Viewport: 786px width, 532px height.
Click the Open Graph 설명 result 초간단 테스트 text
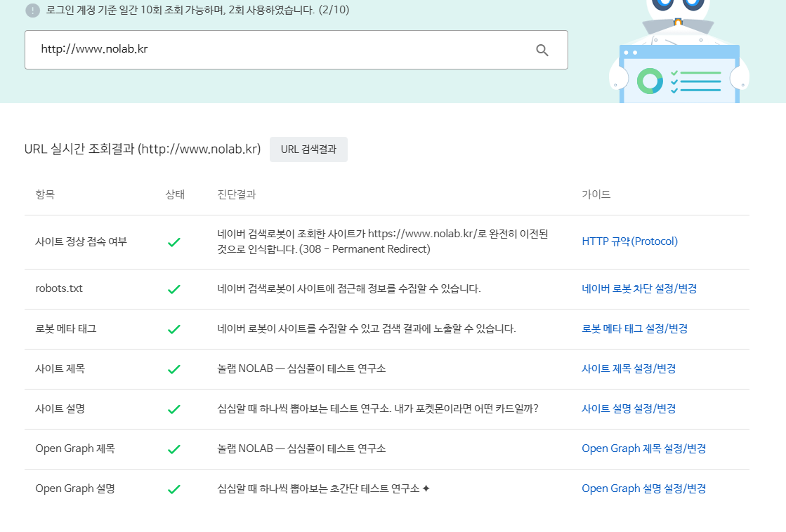[323, 489]
